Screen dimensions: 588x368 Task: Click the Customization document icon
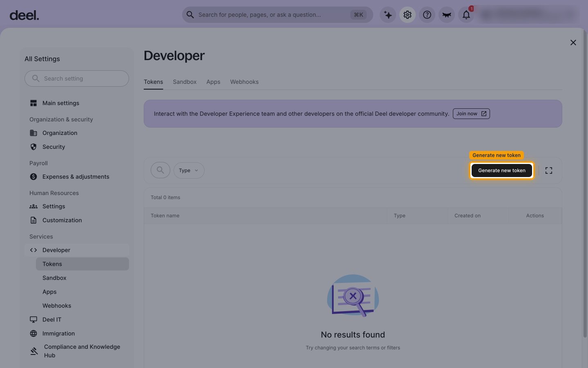click(33, 220)
